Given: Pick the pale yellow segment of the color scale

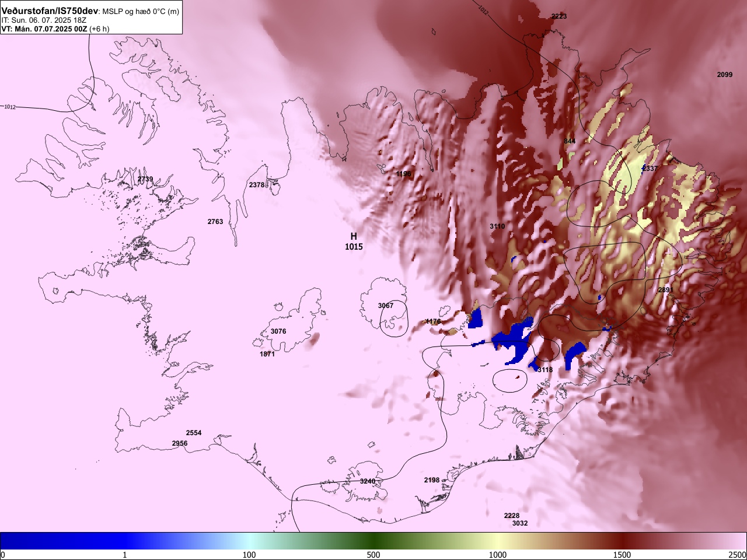Looking at the screenshot, I should click(x=498, y=541).
